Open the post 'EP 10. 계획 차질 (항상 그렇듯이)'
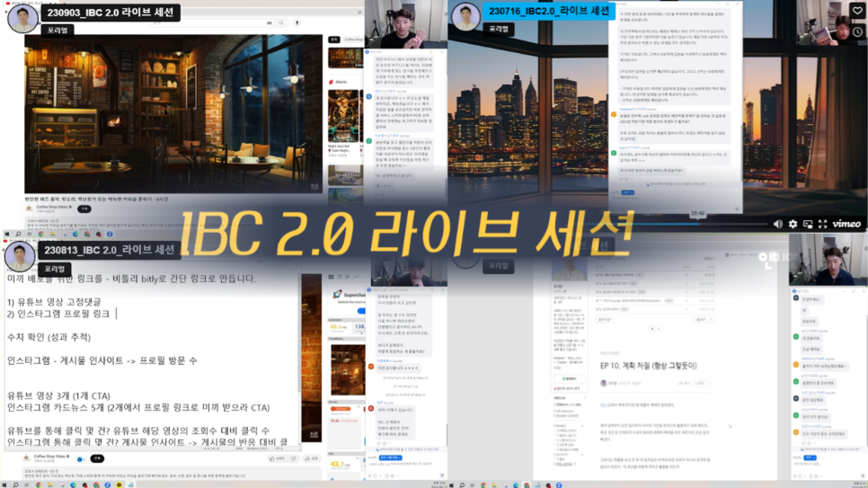This screenshot has width=868, height=488. pyautogui.click(x=648, y=366)
